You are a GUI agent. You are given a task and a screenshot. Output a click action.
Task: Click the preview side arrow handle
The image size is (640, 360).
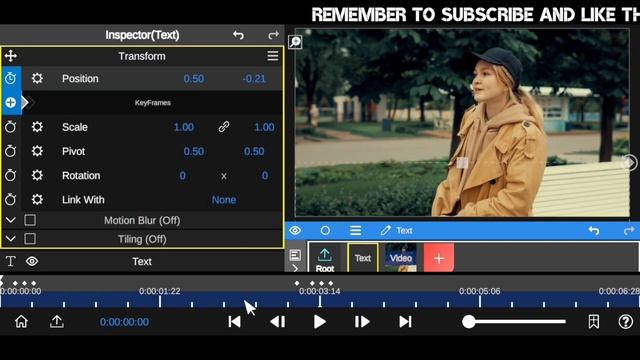(630, 162)
